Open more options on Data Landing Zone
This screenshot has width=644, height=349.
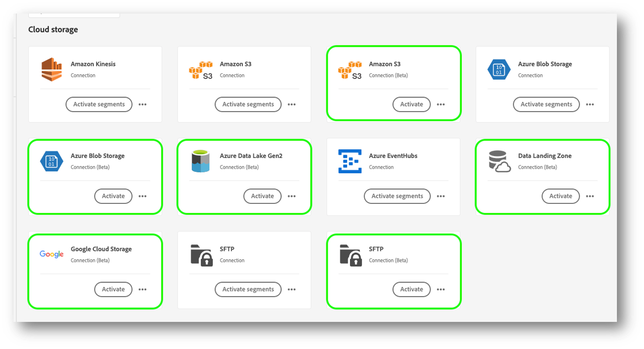click(590, 196)
